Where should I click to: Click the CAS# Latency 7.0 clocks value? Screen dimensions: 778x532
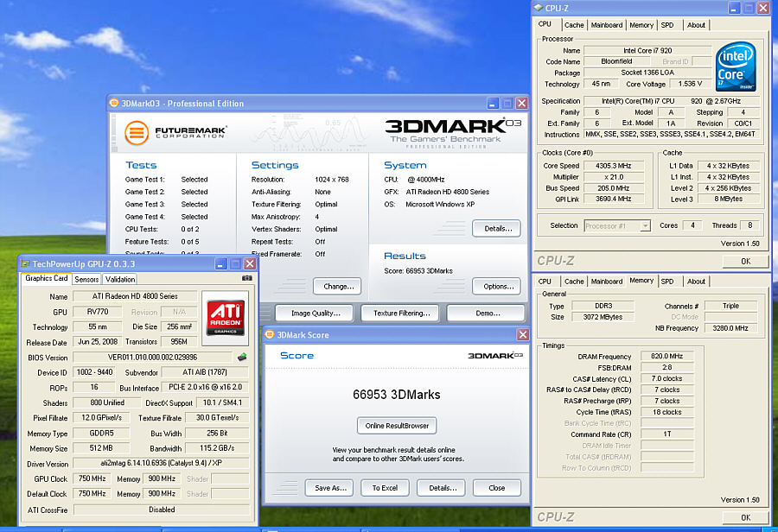coord(666,378)
